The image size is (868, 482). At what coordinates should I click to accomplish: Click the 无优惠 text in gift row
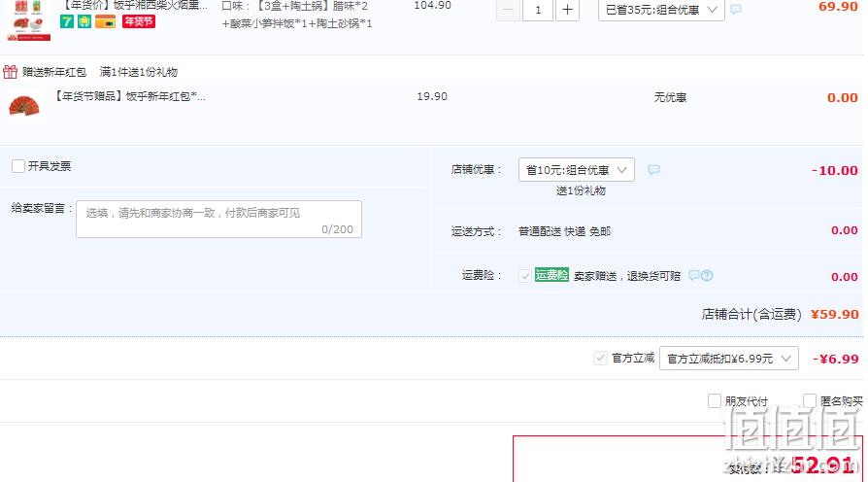click(670, 97)
